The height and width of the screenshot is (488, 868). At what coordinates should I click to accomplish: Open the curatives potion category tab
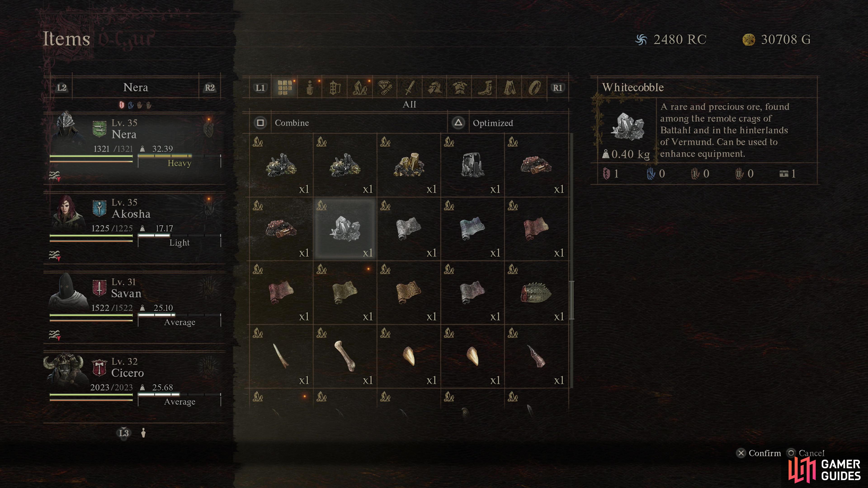(x=310, y=88)
